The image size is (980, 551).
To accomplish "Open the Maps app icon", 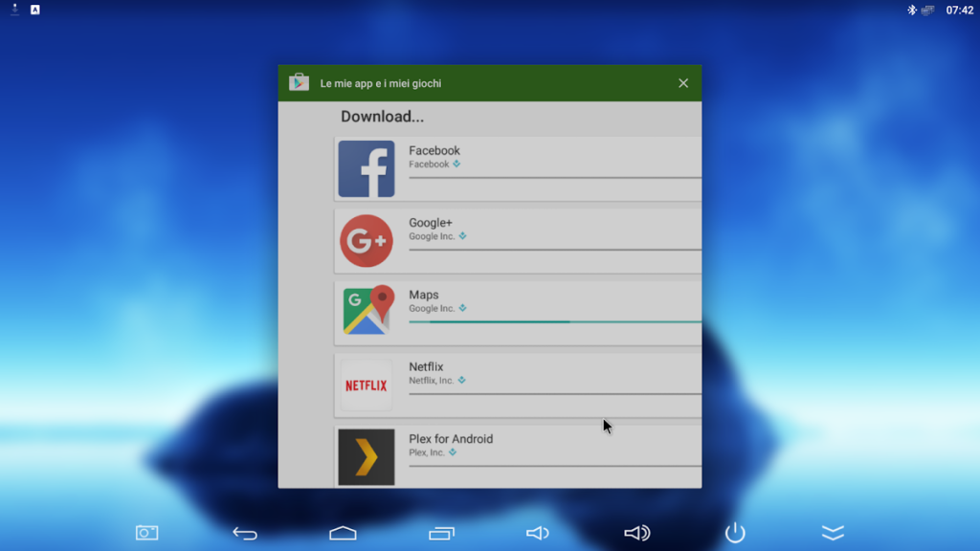I will pos(368,311).
